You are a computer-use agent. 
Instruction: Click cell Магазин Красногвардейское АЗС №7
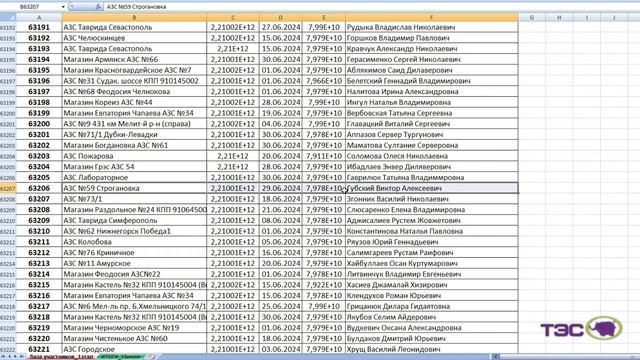pos(134,70)
